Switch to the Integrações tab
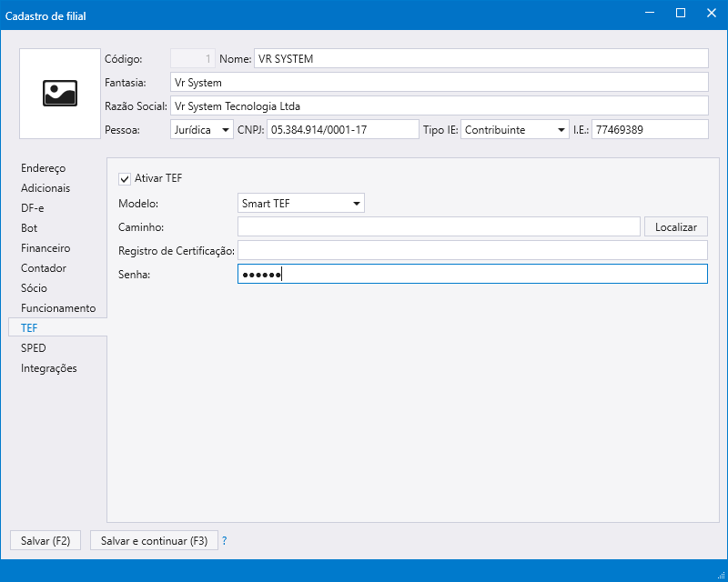 49,368
